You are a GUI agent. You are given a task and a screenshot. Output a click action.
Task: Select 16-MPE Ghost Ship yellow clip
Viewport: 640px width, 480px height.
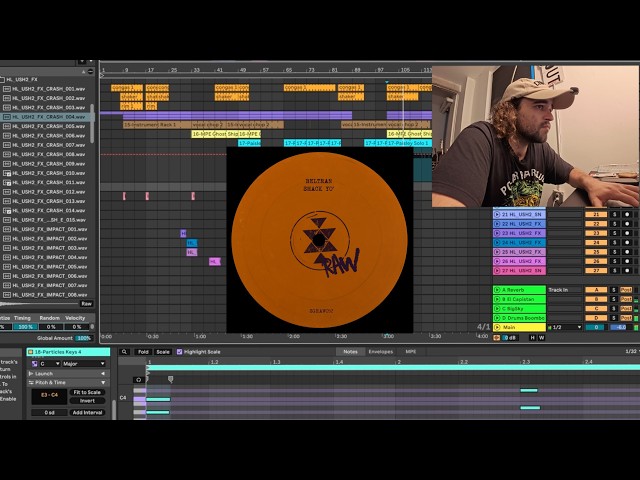[x=215, y=134]
